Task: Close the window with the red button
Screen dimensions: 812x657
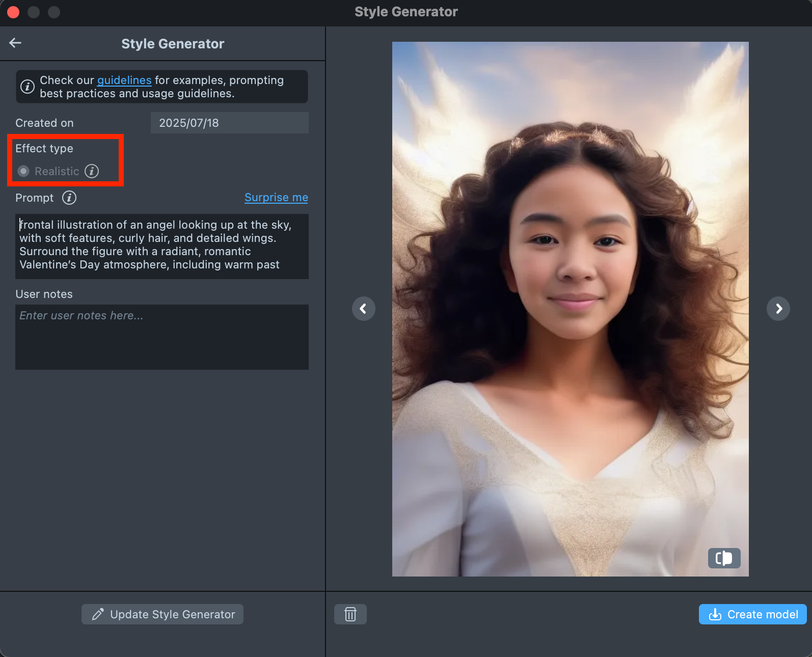Action: pos(13,12)
